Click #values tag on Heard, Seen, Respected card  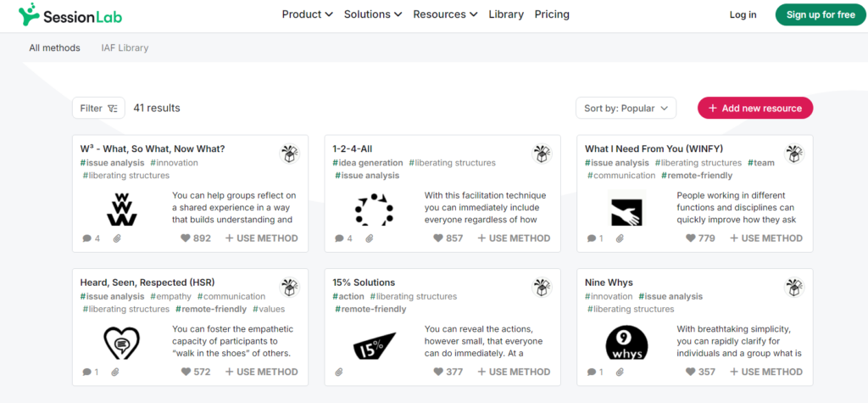269,309
